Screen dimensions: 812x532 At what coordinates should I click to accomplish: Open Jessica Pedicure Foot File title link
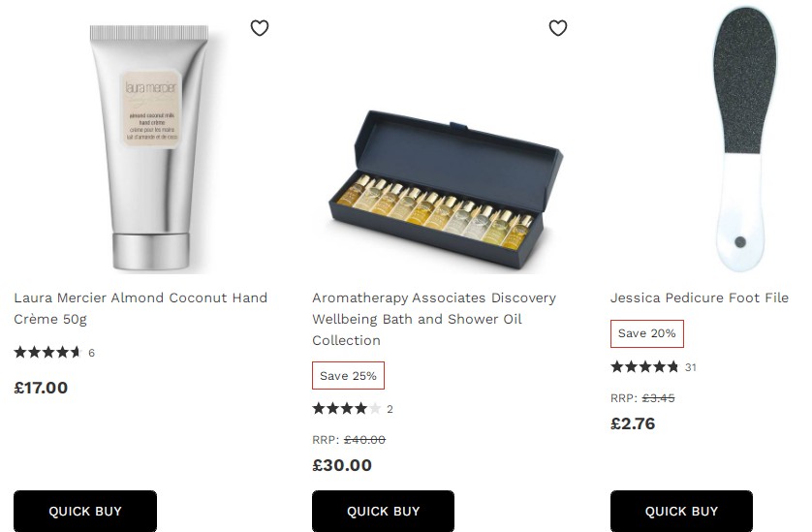click(699, 297)
